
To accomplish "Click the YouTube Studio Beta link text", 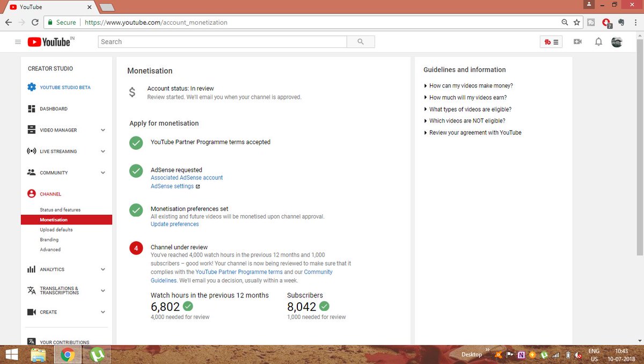I will pyautogui.click(x=65, y=88).
